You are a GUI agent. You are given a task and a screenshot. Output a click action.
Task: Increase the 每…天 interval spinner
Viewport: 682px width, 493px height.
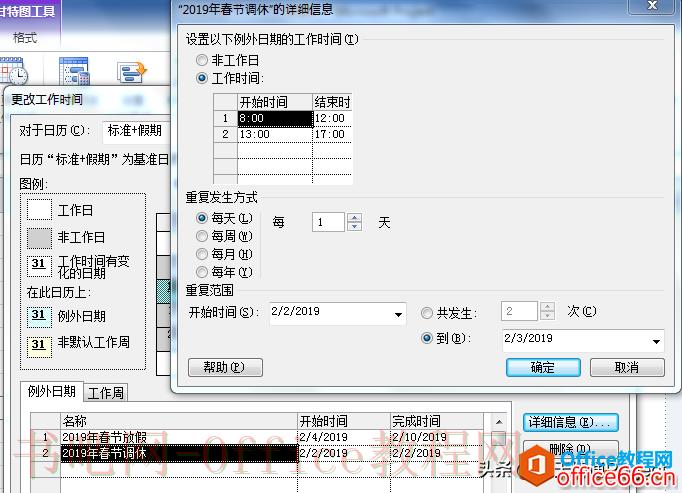click(354, 218)
